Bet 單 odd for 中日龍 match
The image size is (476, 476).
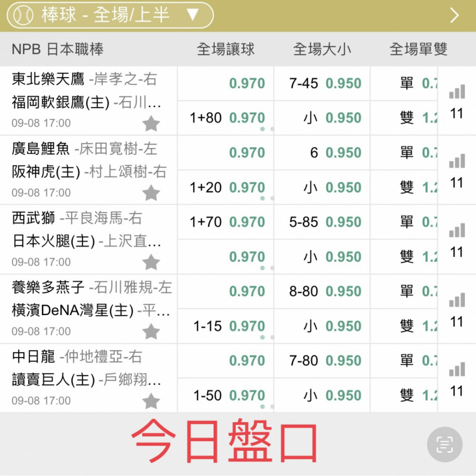point(404,361)
